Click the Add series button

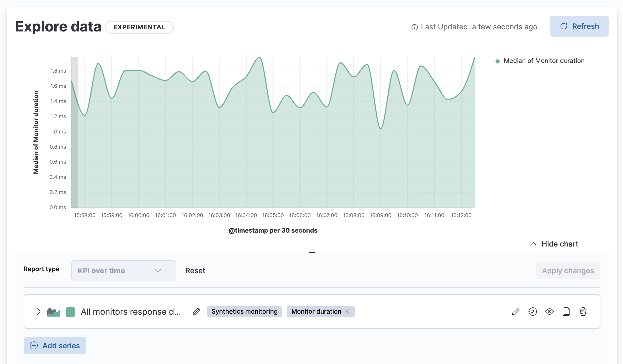pyautogui.click(x=55, y=346)
